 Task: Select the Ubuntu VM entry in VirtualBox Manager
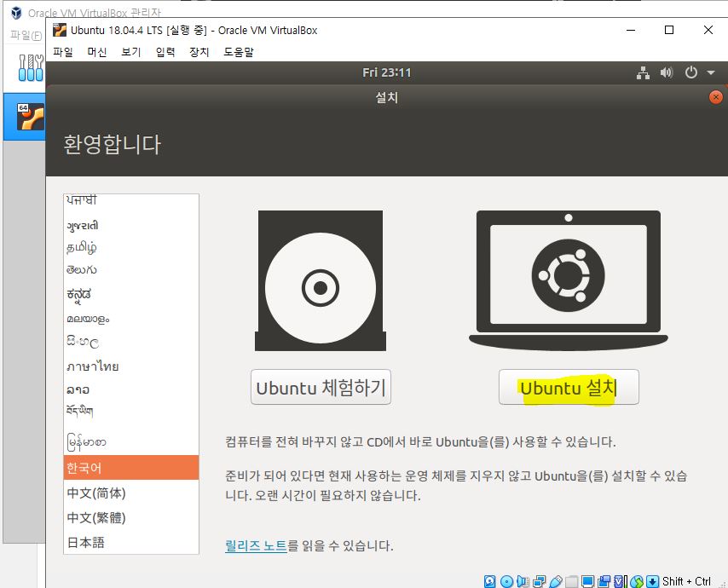(x=25, y=117)
